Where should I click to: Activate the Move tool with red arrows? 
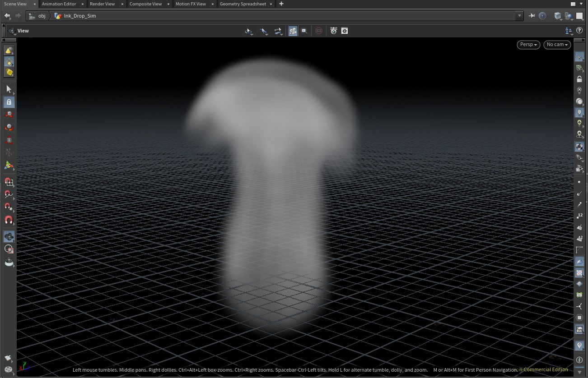[9, 115]
